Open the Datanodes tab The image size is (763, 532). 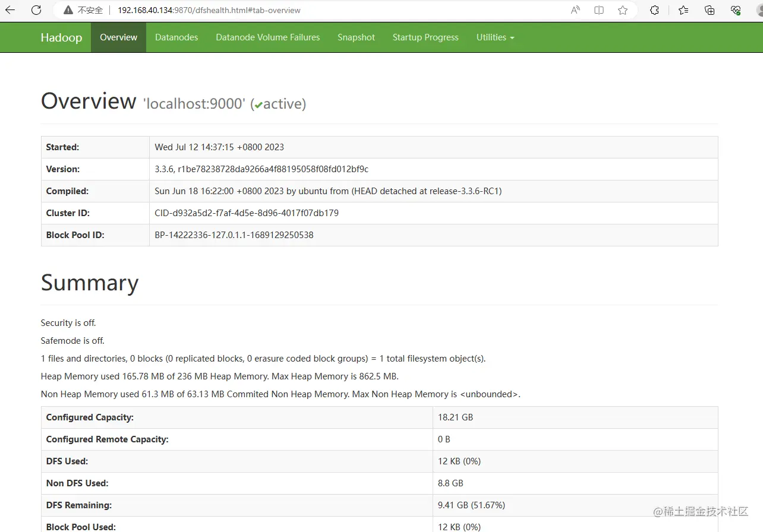click(x=176, y=37)
